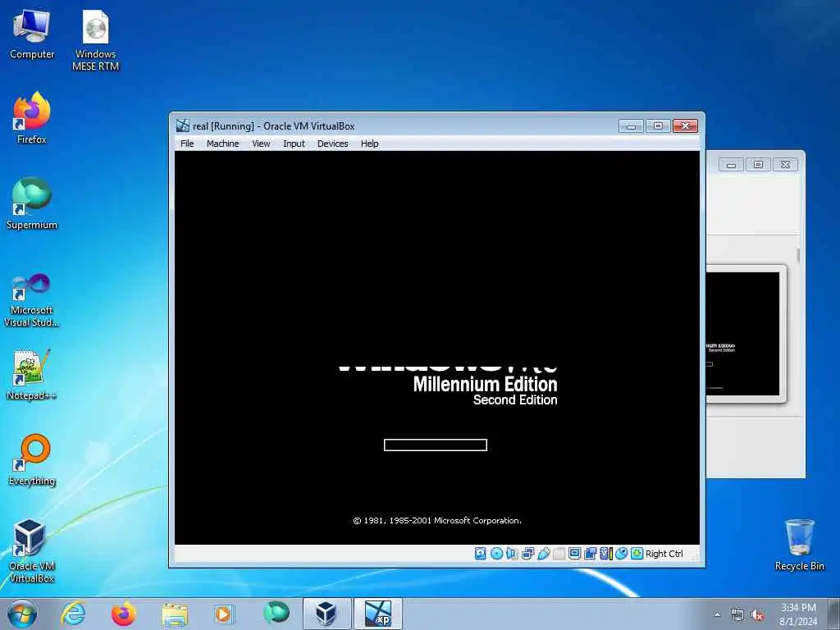Launch Internet Explorer from the taskbar
The height and width of the screenshot is (630, 840).
coord(73,614)
